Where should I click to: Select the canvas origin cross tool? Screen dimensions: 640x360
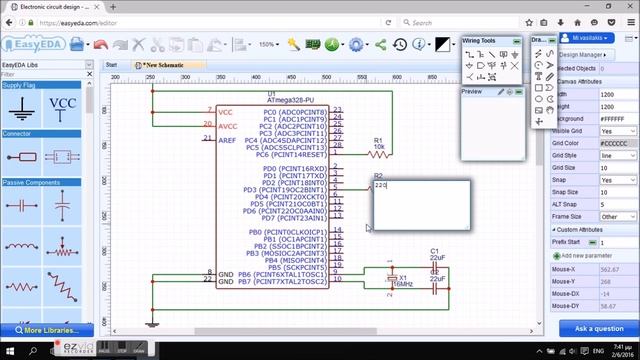click(538, 122)
